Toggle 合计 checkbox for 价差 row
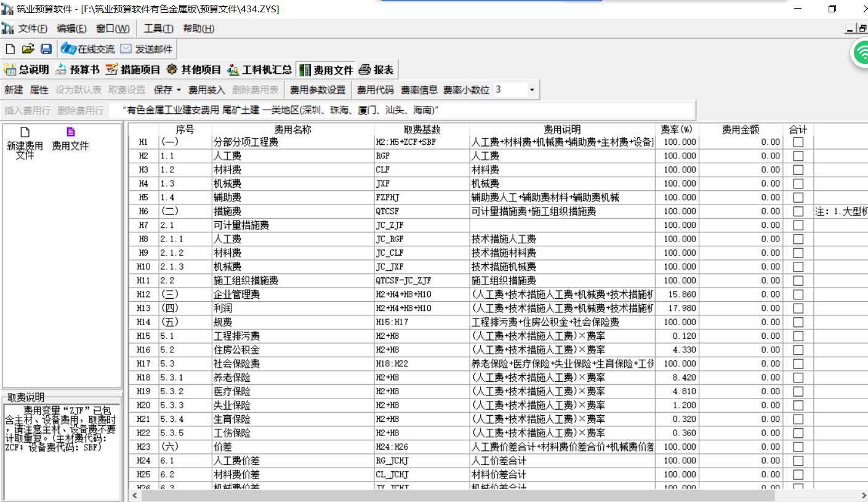The width and height of the screenshot is (868, 502). click(x=798, y=447)
